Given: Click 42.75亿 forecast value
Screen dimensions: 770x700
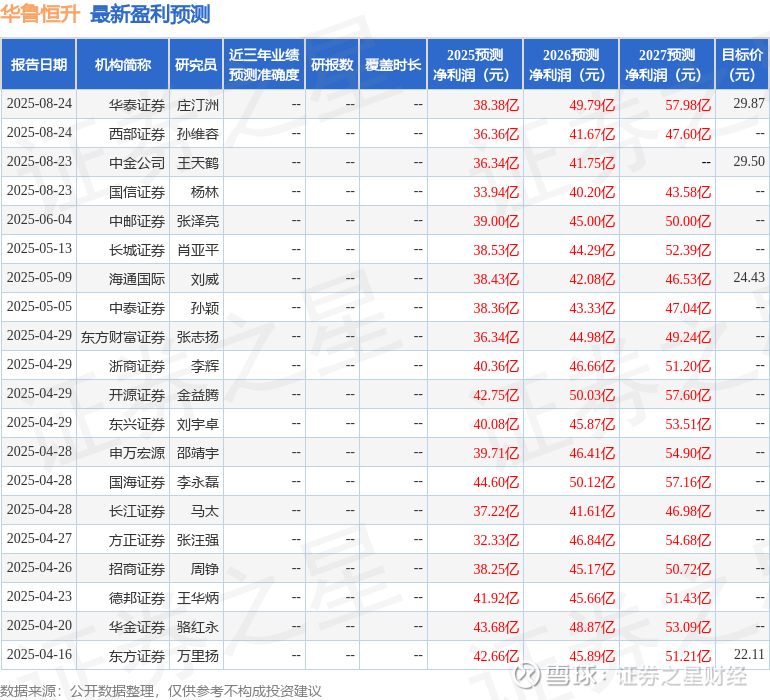Looking at the screenshot, I should click(x=495, y=394).
